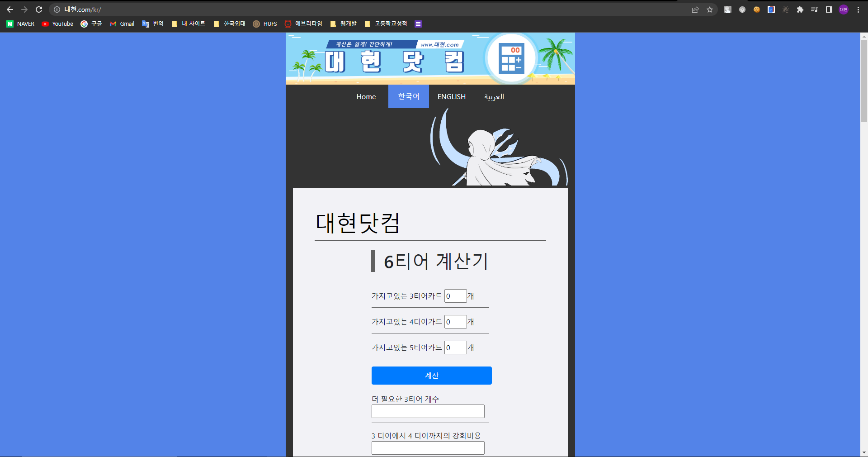Open the 웹개발 bookmarks folder
The image size is (868, 457).
click(x=343, y=24)
